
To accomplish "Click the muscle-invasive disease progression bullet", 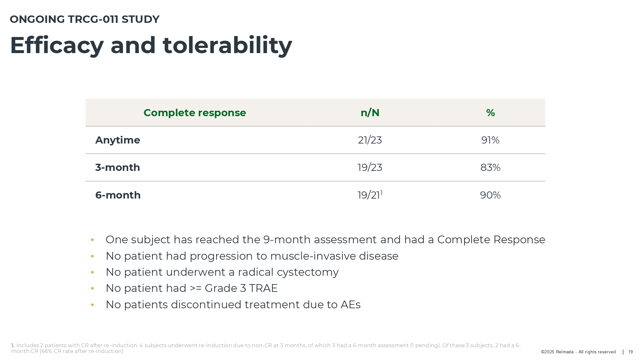I will point(252,256).
